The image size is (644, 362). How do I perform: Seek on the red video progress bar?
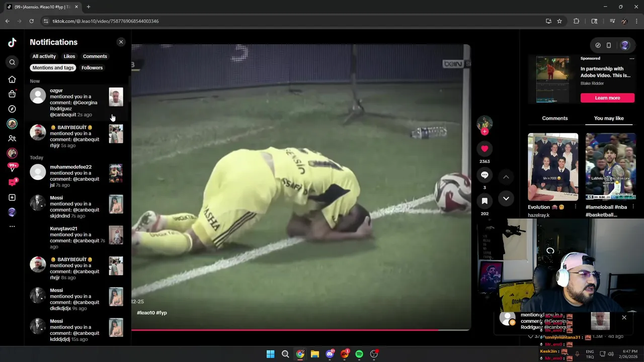(301, 330)
